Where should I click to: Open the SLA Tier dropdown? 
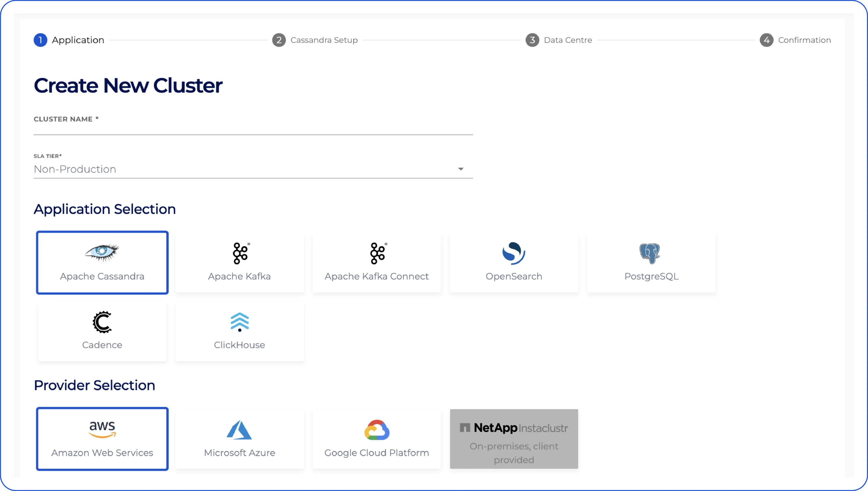tap(460, 169)
